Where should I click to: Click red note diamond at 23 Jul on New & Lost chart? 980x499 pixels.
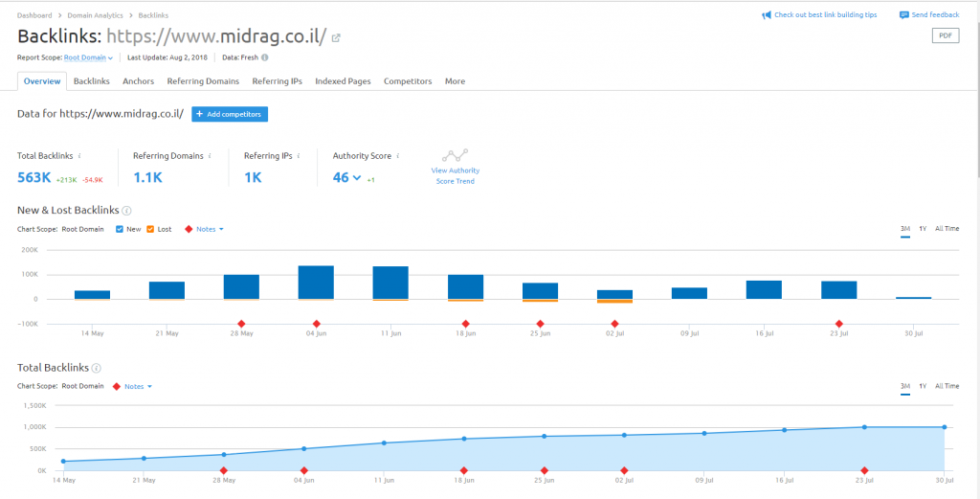838,324
